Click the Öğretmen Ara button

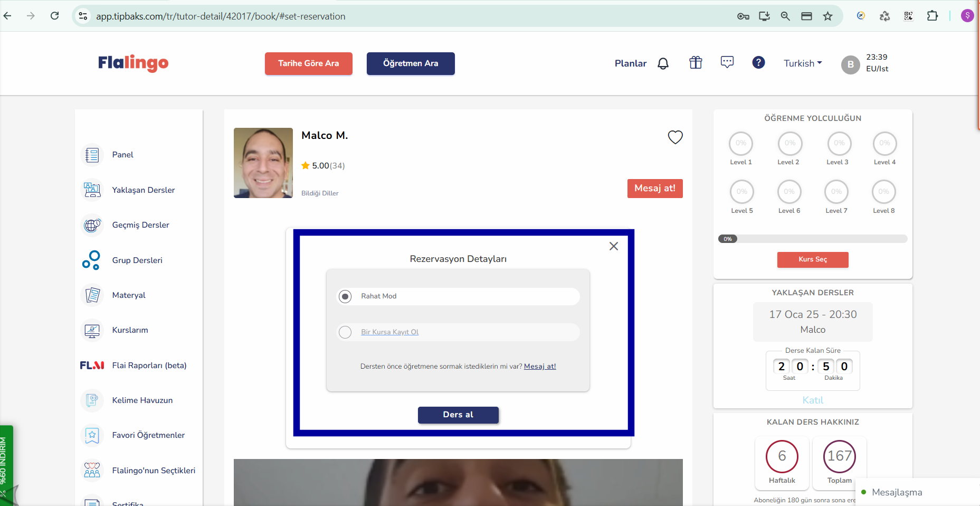[411, 63]
